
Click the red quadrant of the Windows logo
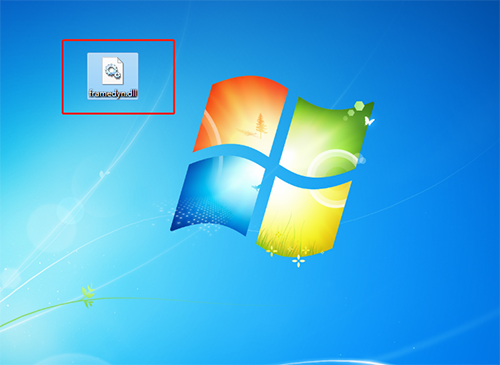pyautogui.click(x=240, y=115)
